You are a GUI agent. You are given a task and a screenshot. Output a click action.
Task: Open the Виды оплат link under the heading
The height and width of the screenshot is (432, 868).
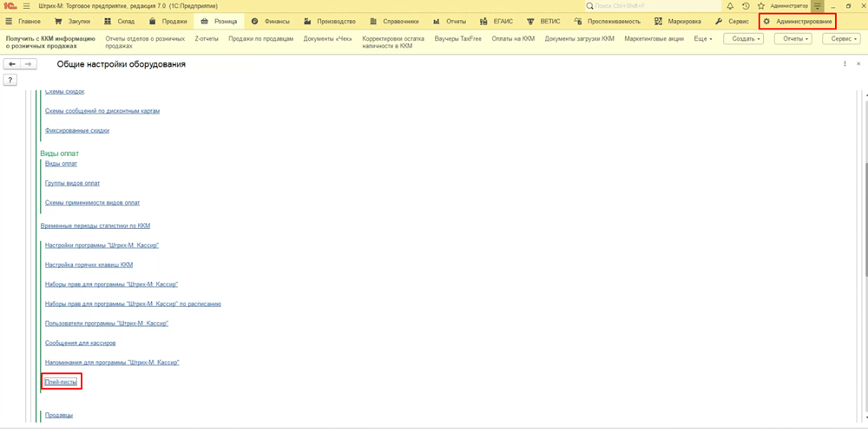pos(61,164)
